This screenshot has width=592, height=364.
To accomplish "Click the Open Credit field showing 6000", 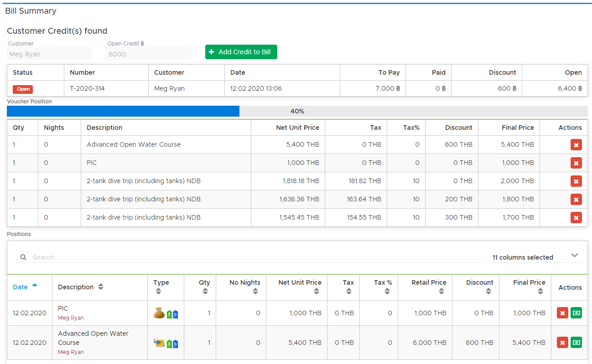I will [x=149, y=54].
